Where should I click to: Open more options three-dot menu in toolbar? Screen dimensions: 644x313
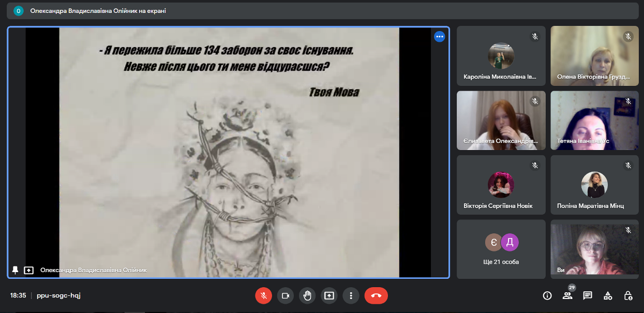pos(351,295)
